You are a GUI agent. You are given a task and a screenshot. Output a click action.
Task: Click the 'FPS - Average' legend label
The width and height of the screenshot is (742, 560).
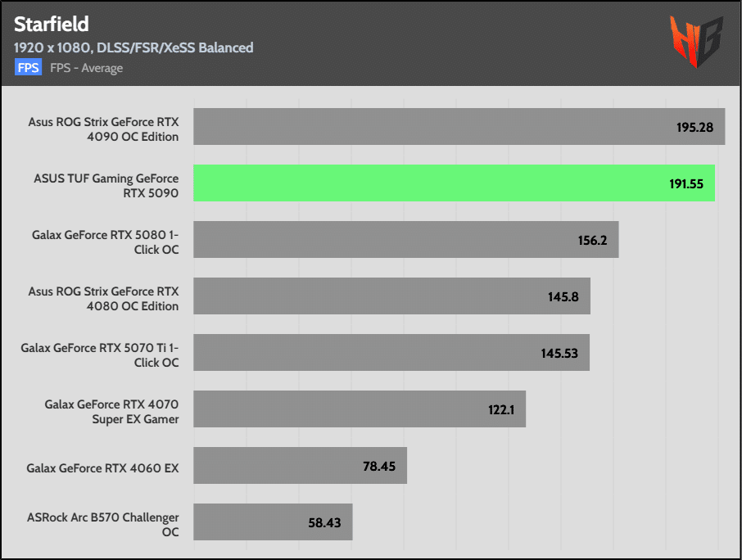pyautogui.click(x=87, y=68)
